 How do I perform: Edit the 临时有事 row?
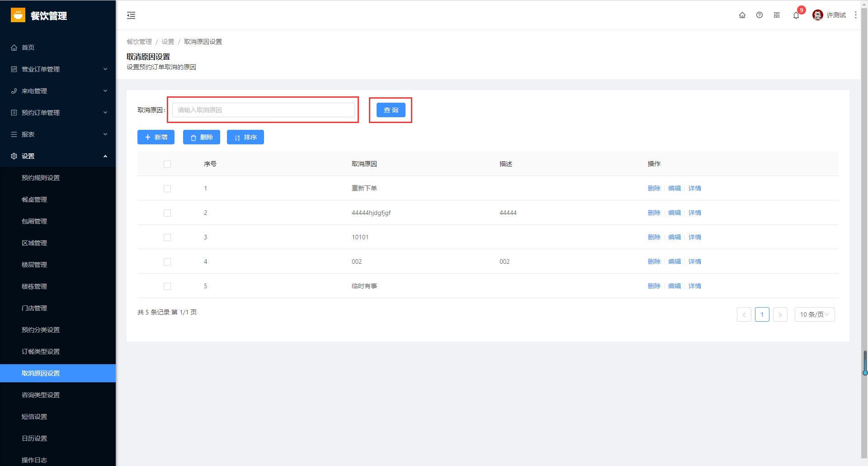tap(675, 286)
